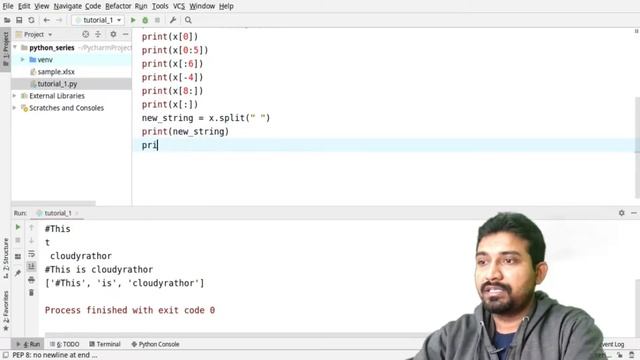This screenshot has height=360, width=640.
Task: Open the Window menu
Action: [202, 6]
